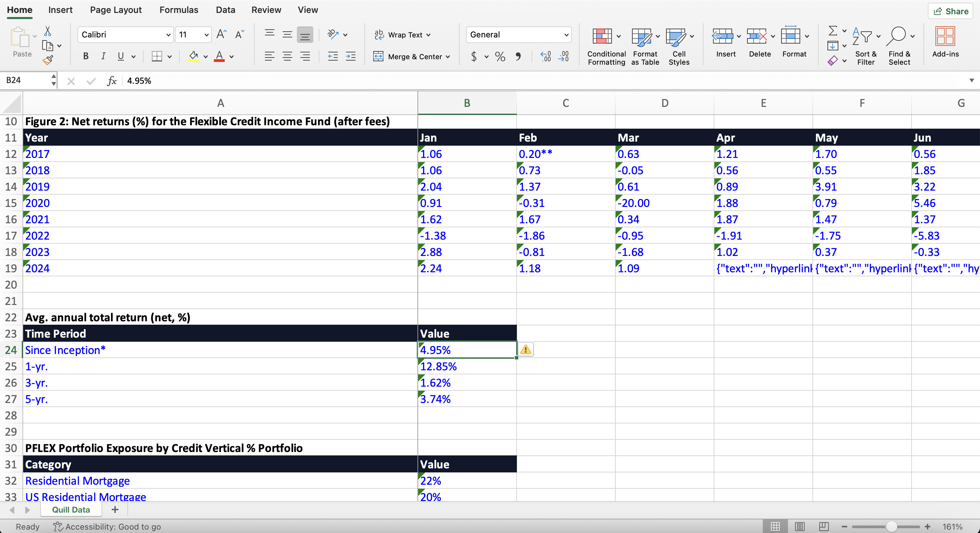
Task: Open the font name Calibri dropdown
Action: coord(168,35)
